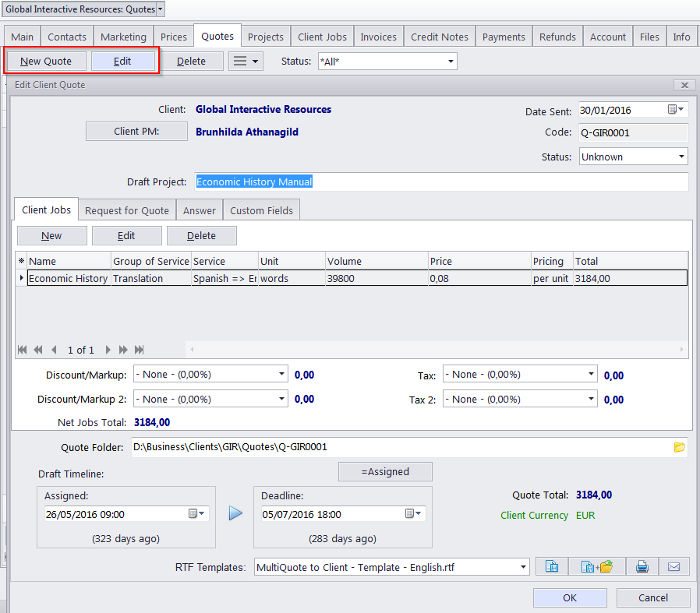Viewport: 700px width, 613px height.
Task: Click the save-and-open-folder template icon
Action: coord(597,566)
